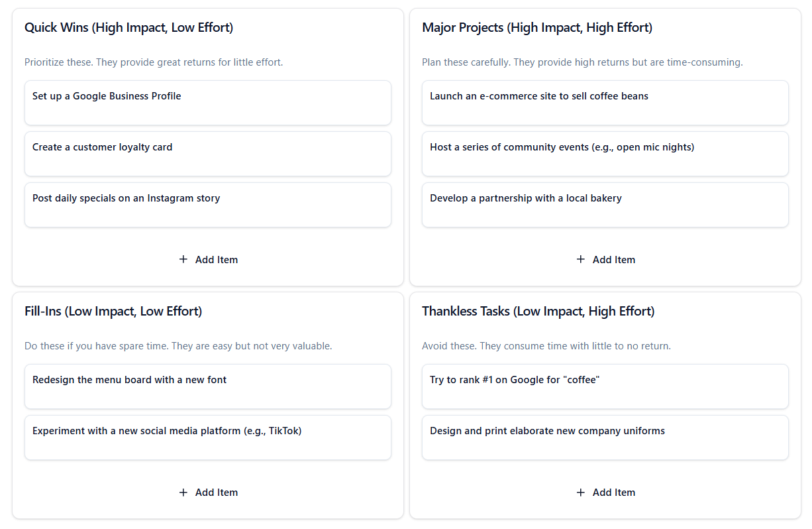Click the Thankless Tasks quadrant heading
The image size is (812, 529).
tap(538, 312)
